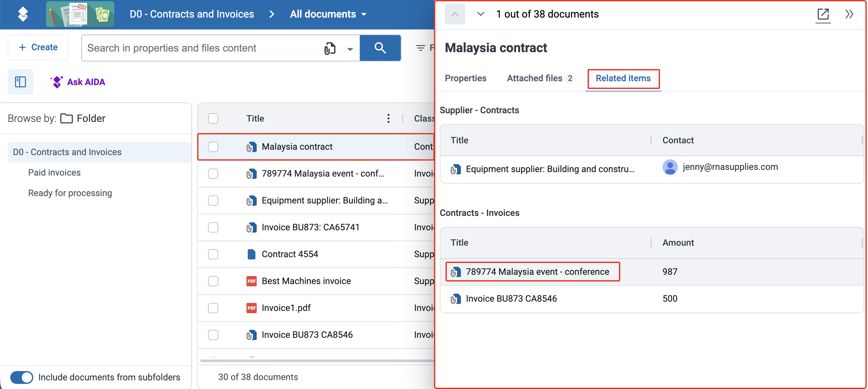Click the Invoice BU873: CA65741 file icon
This screenshot has width=868, height=389.
pyautogui.click(x=251, y=227)
